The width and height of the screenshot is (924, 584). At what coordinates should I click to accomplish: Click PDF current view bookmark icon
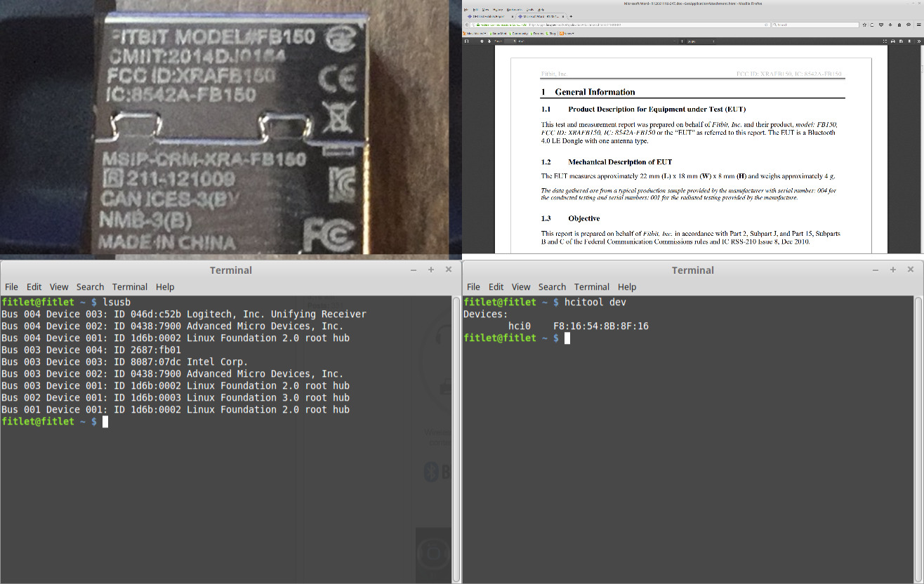[909, 41]
